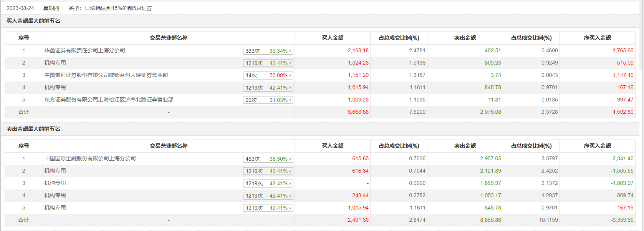Click 净买入金额 header in the bottom table
This screenshot has height=231, width=644.
tap(597, 146)
